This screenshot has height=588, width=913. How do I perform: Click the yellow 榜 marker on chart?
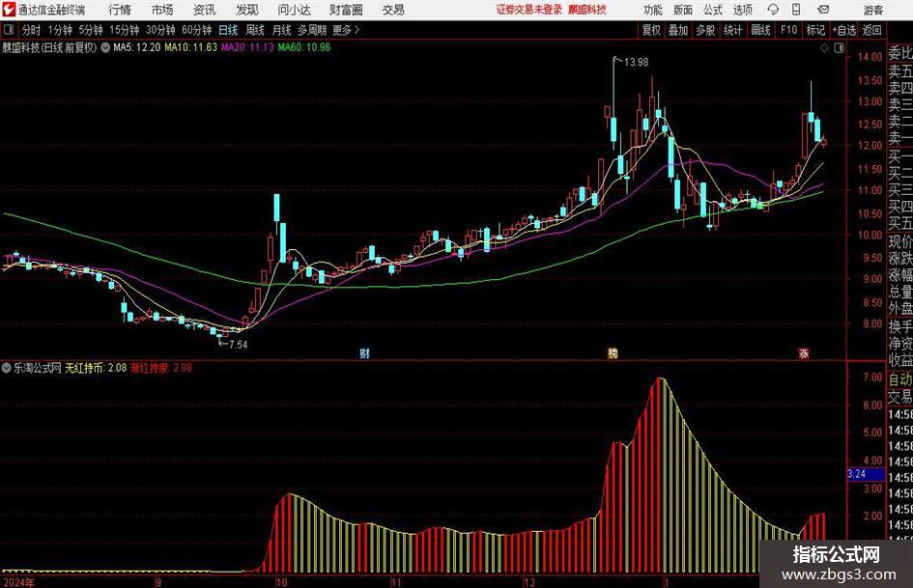[613, 352]
